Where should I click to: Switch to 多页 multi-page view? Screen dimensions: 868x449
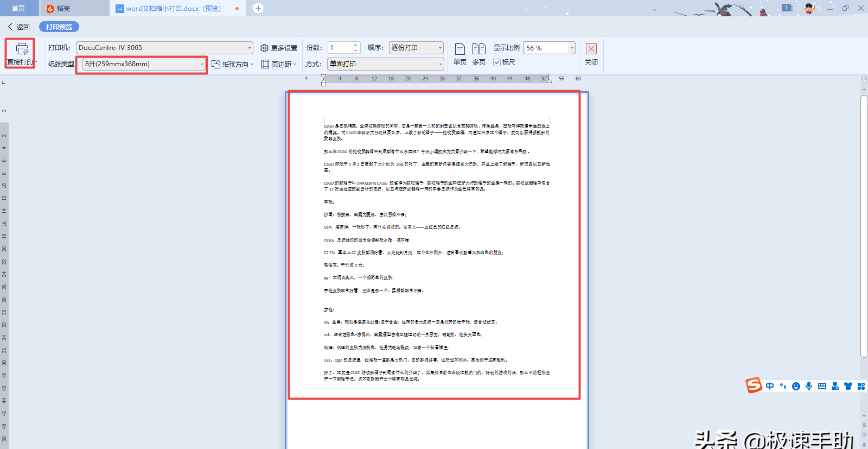479,54
